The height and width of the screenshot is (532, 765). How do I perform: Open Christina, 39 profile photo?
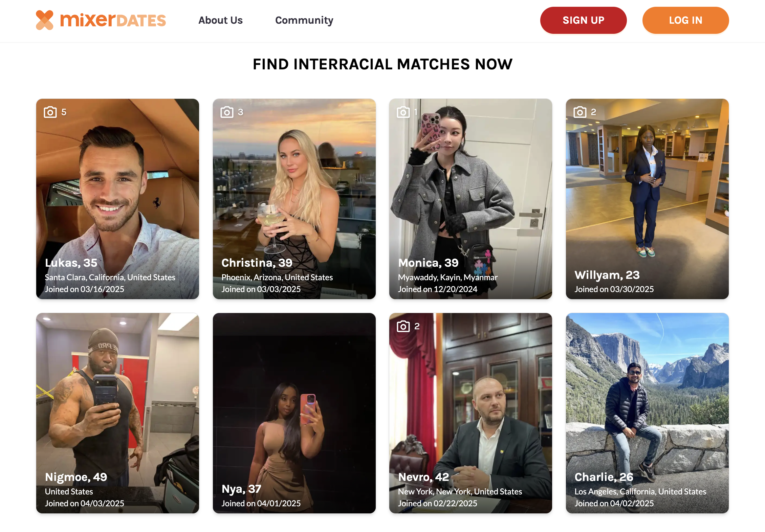294,199
